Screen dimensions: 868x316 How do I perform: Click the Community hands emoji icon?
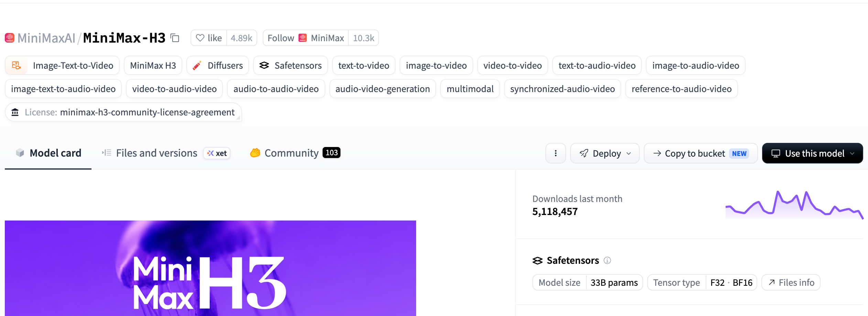coord(255,153)
